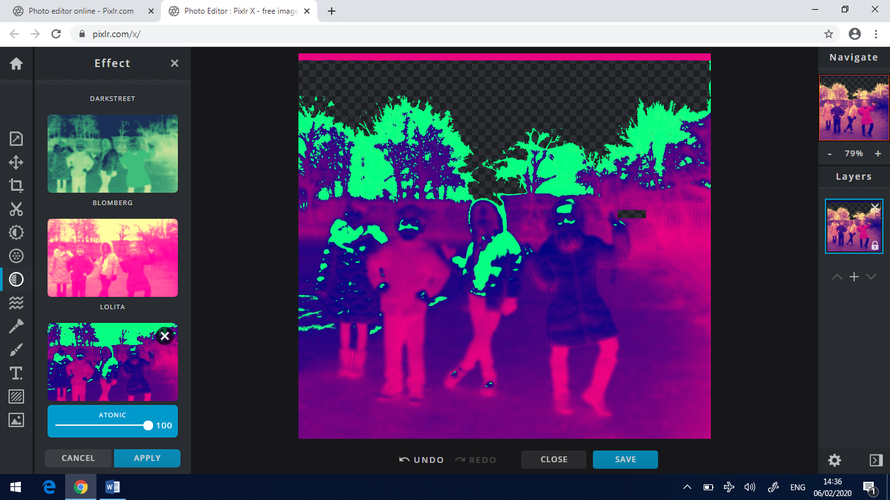Select the Crop tool

[16, 185]
